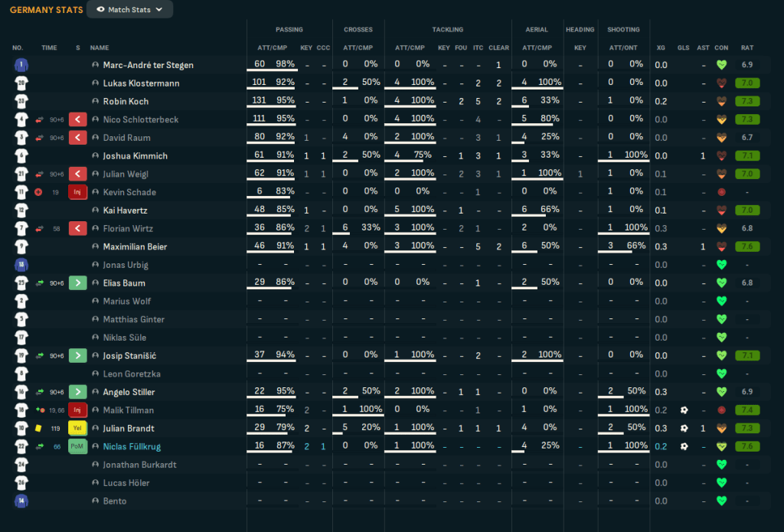Sort by the XG column header
Screen dimensions: 784x532
coord(661,47)
